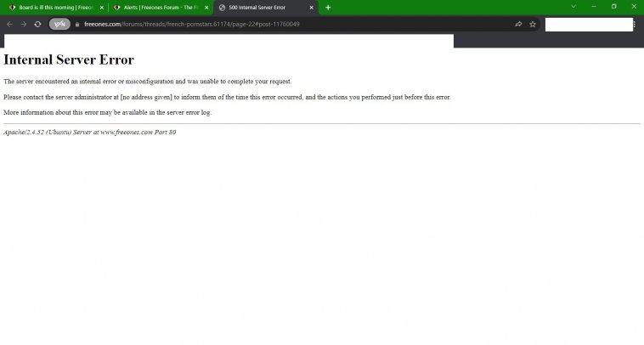Go back to the previous page

click(x=9, y=24)
